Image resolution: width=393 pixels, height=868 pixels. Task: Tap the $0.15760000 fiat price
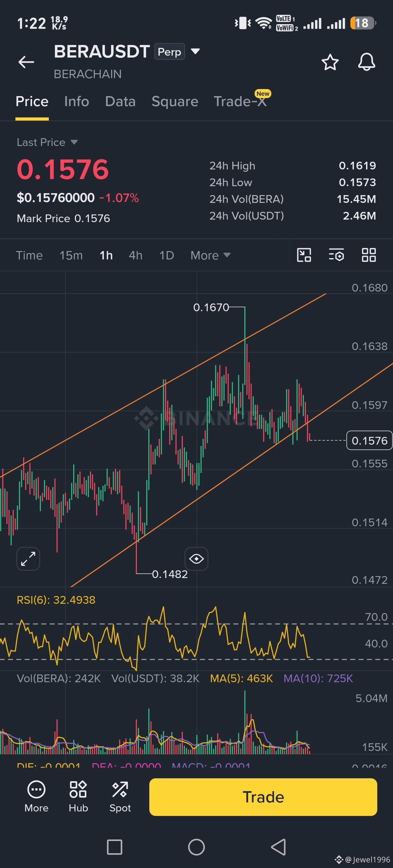(x=56, y=197)
